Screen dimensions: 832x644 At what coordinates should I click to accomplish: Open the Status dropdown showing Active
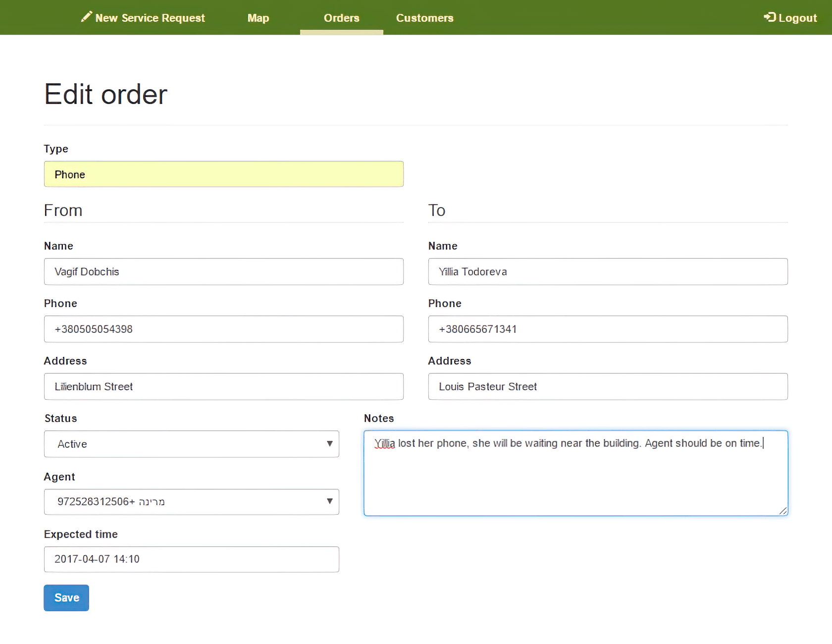pyautogui.click(x=191, y=444)
